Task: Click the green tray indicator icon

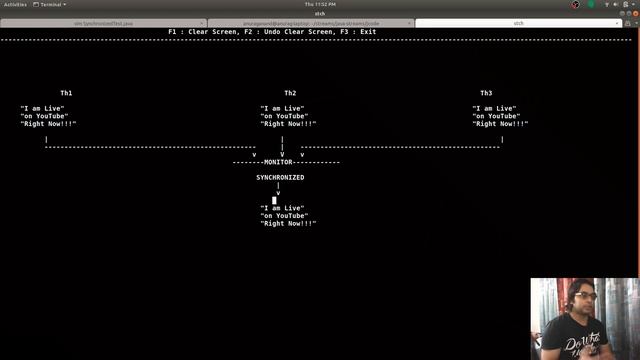Action: pyautogui.click(x=591, y=4)
